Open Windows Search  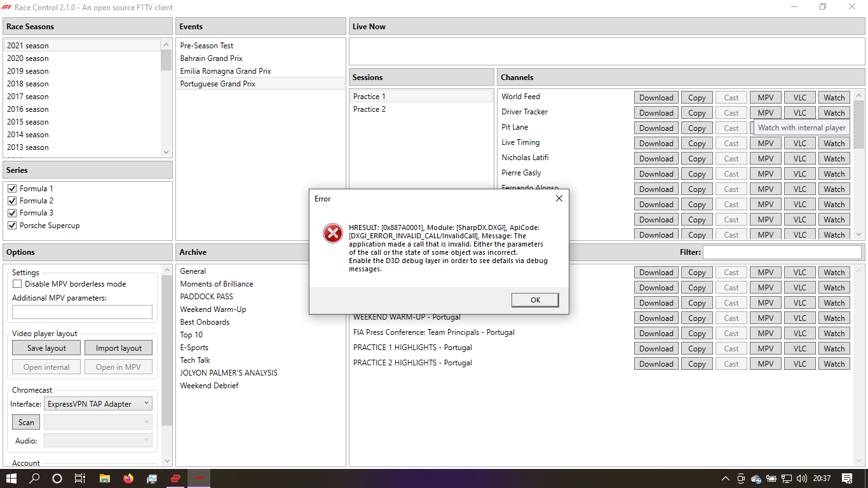(x=34, y=478)
